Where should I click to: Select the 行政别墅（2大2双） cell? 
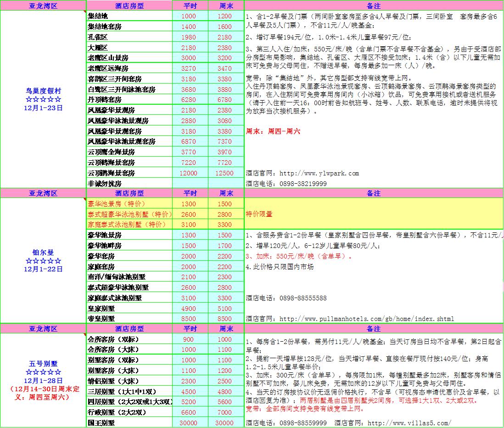coord(129,412)
